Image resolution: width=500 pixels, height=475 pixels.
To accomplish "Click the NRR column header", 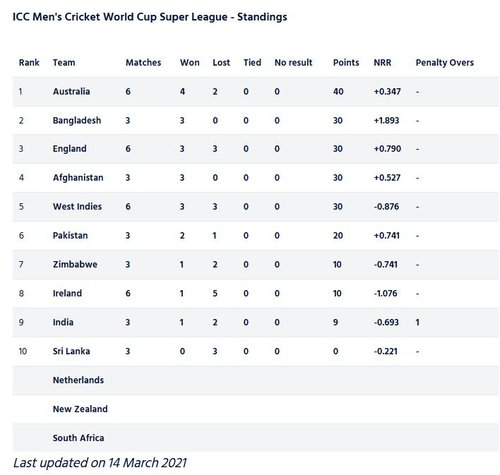I will point(382,63).
